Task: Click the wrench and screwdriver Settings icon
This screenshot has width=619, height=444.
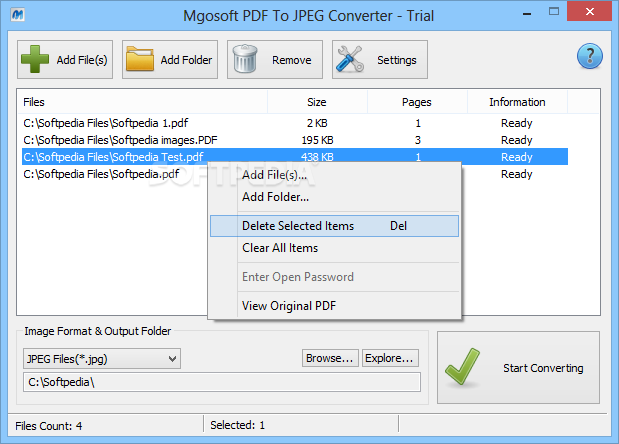Action: pos(350,59)
